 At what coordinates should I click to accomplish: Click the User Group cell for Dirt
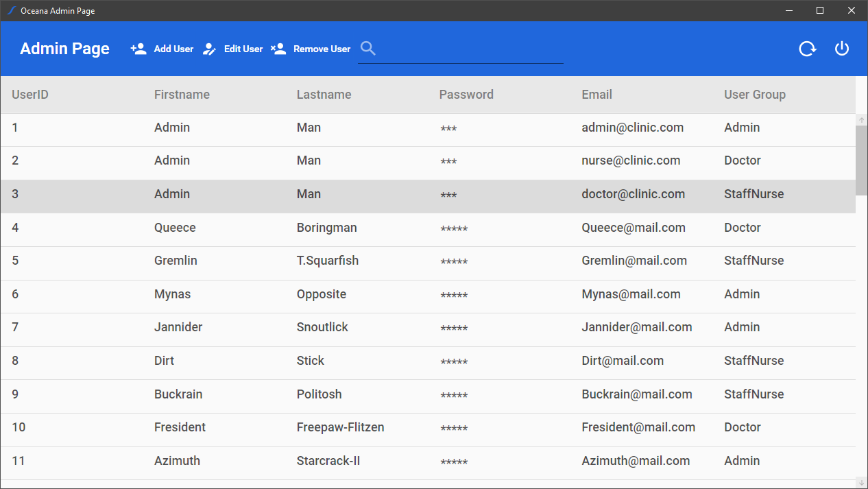coord(754,361)
